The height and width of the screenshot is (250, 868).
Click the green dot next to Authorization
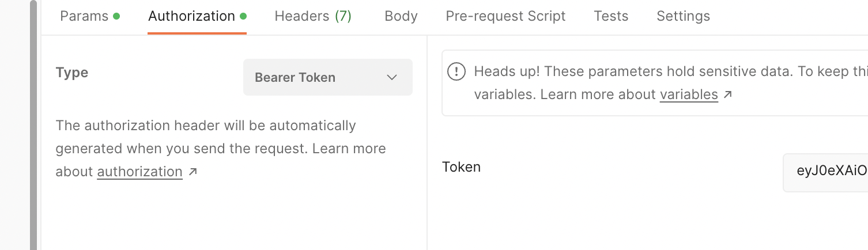point(243,16)
